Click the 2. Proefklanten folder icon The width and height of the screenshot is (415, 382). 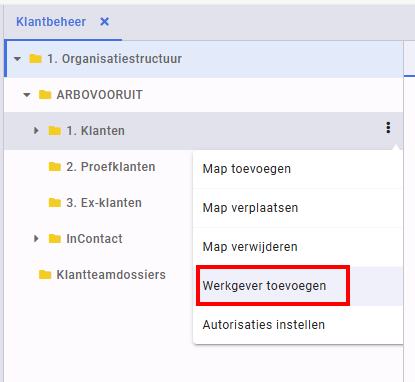(x=55, y=166)
